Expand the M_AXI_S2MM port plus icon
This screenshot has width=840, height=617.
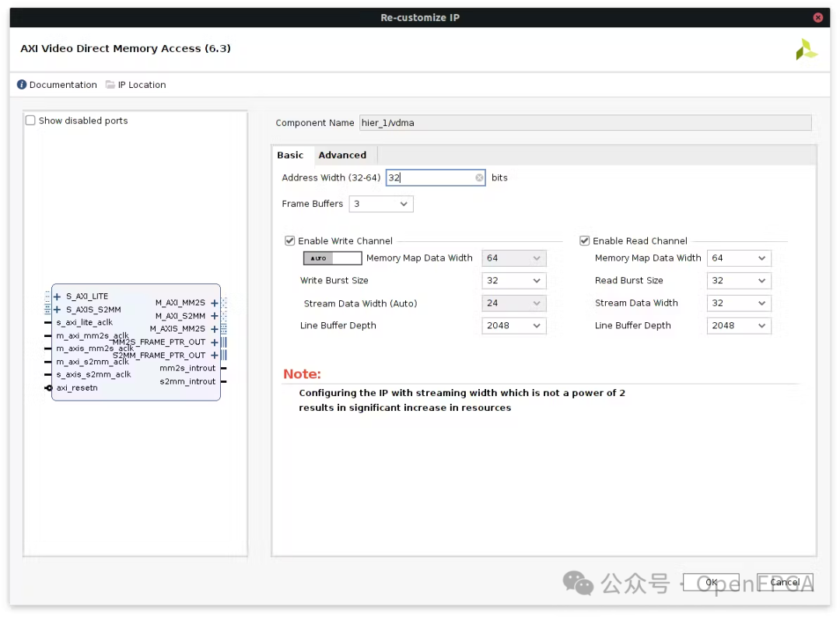click(215, 316)
